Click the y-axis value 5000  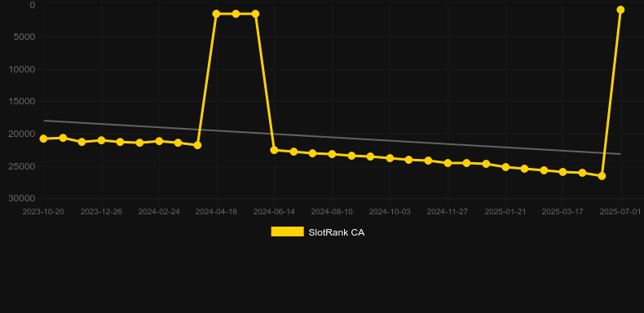click(24, 37)
